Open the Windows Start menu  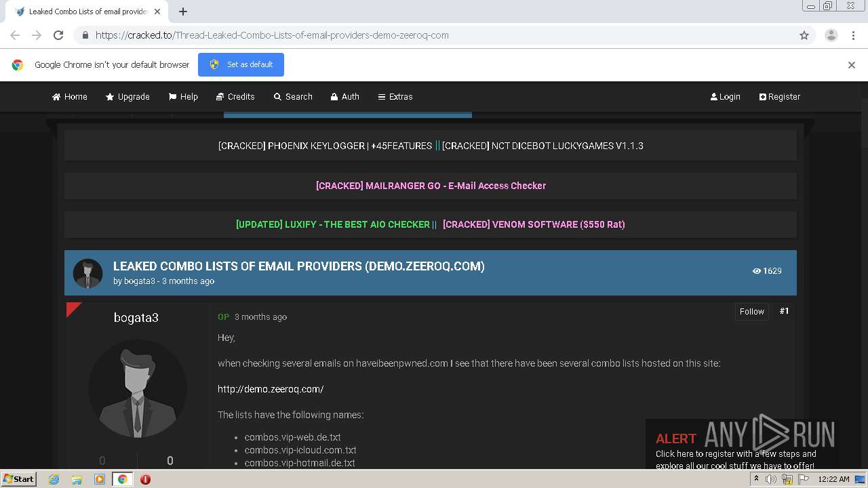click(x=19, y=479)
